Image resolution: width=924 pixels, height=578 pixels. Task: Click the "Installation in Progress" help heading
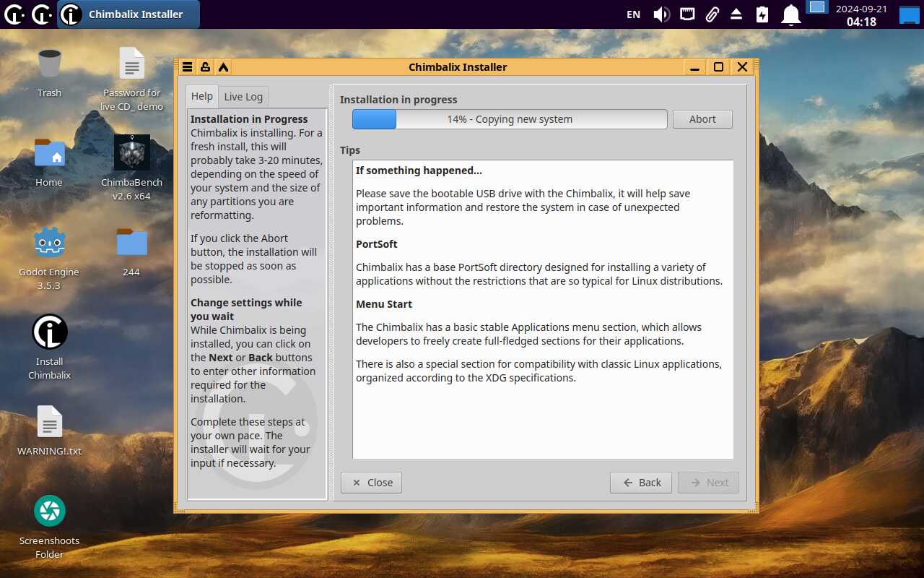(249, 119)
